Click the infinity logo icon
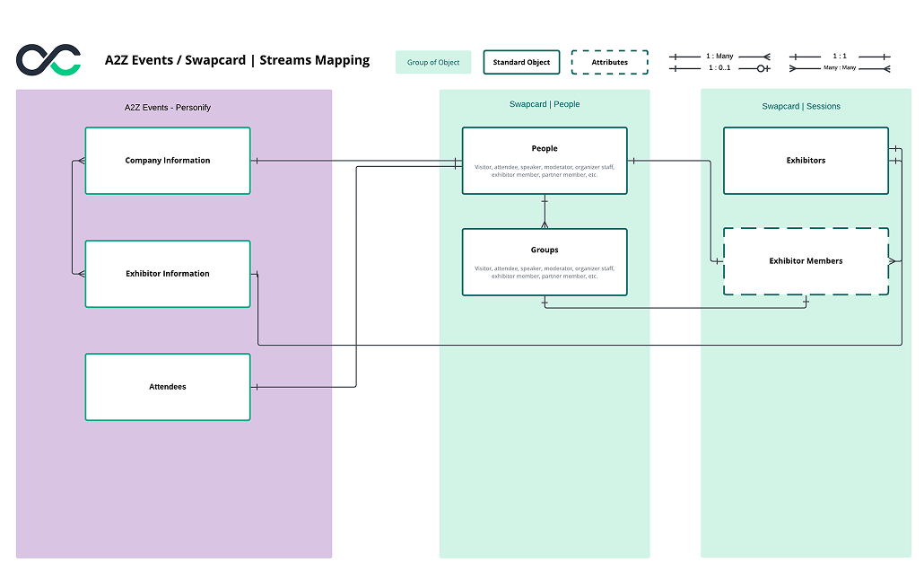This screenshot has height=571, width=924. click(48, 59)
